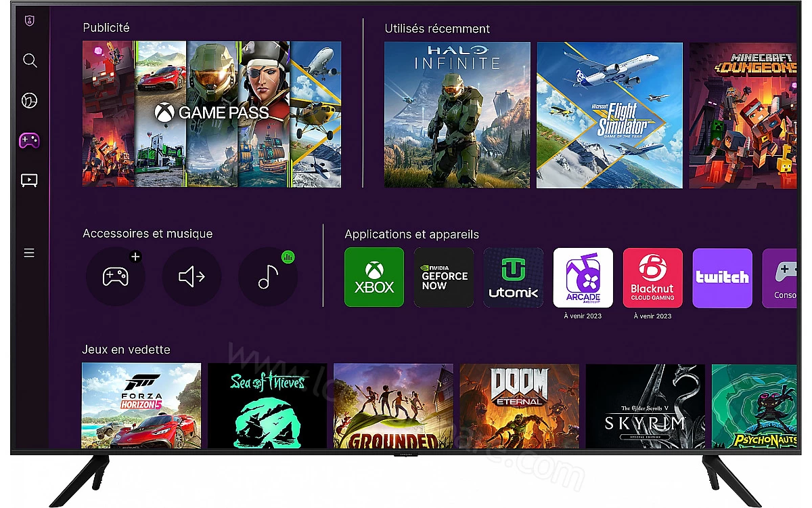The image size is (812, 508).
Task: Select the Antstream Arcade app tile
Action: pyautogui.click(x=583, y=277)
